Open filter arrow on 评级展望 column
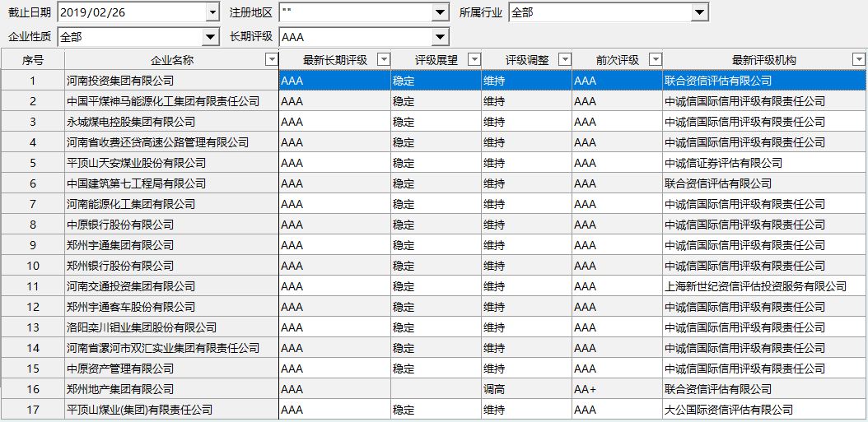 pyautogui.click(x=474, y=60)
